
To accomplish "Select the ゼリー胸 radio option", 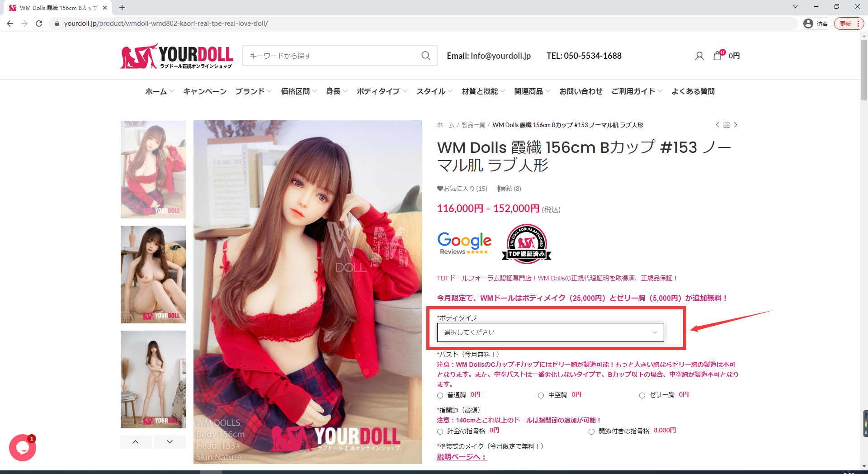I will pyautogui.click(x=642, y=396).
